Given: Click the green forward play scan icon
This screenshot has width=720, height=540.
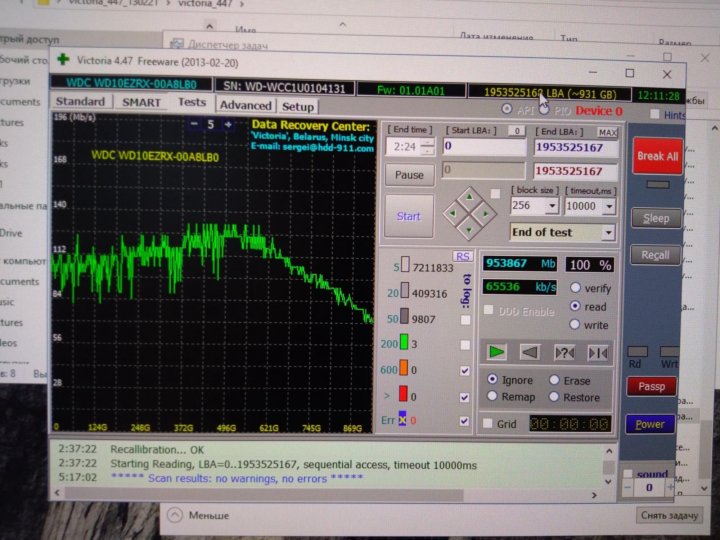Looking at the screenshot, I should pos(497,352).
